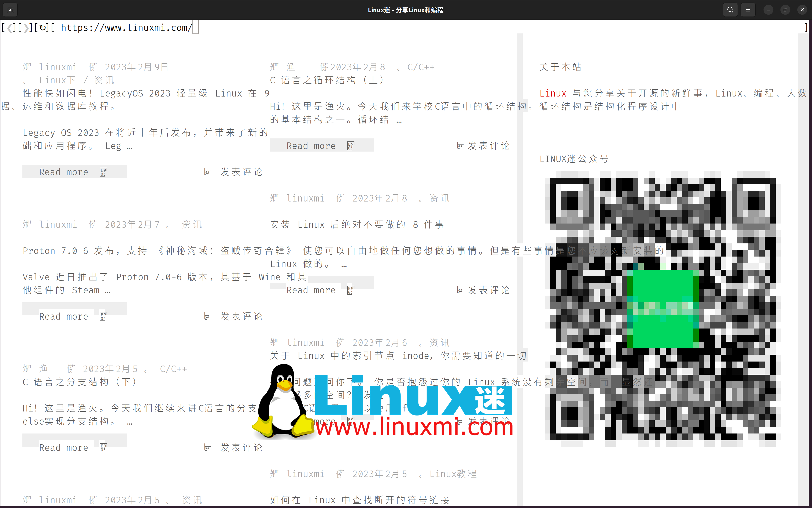Image resolution: width=812 pixels, height=508 pixels.
Task: Maximize the terminal window
Action: [785, 10]
